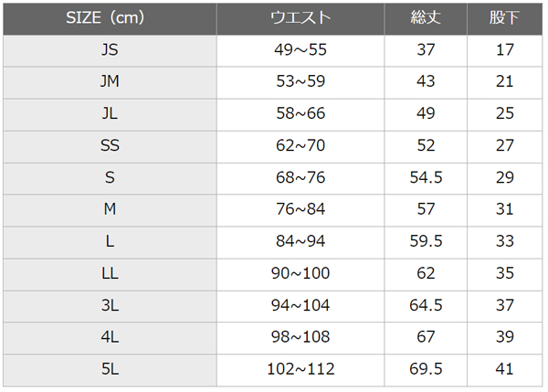The image size is (548, 392).
Task: Choose the SS size cell
Action: 110,146
